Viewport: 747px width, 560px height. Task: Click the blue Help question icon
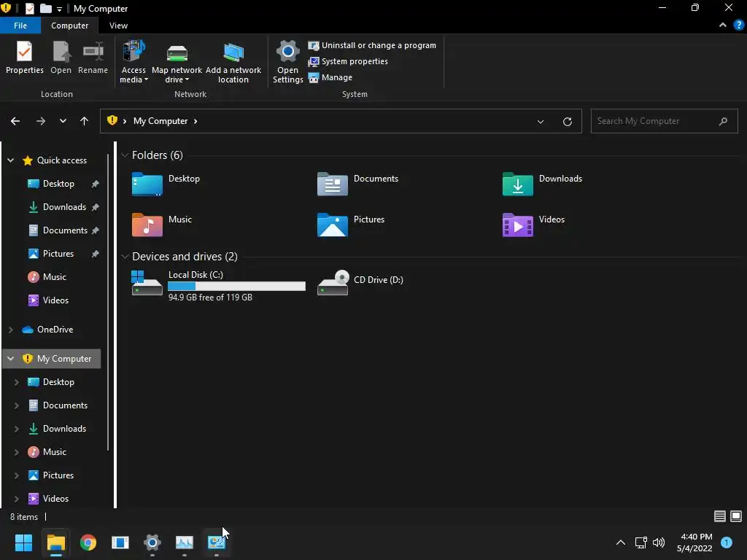point(739,26)
